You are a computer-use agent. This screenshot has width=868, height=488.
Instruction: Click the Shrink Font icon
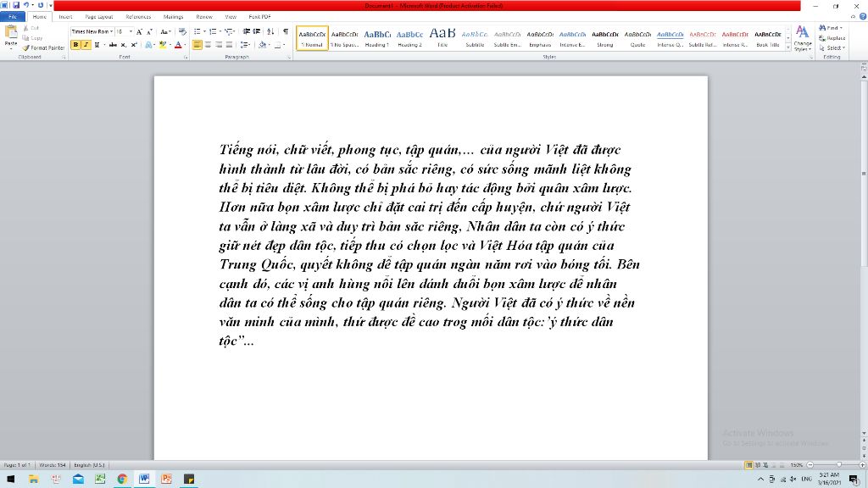149,31
